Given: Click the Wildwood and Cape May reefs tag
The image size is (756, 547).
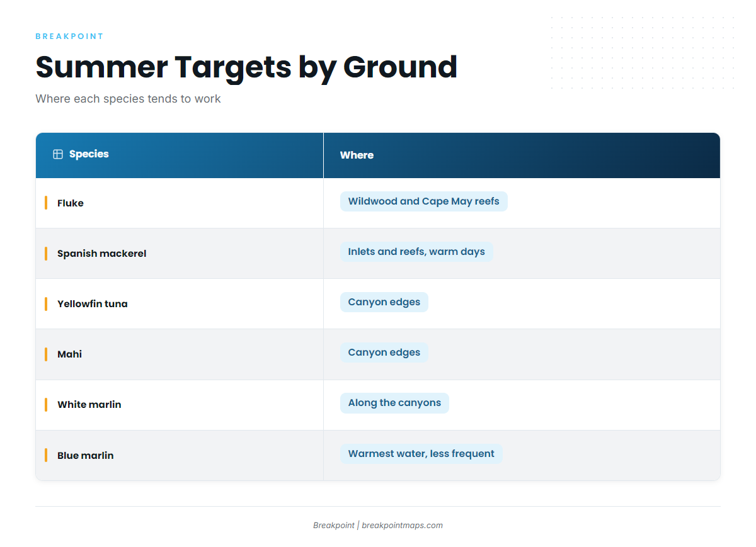Looking at the screenshot, I should [423, 201].
